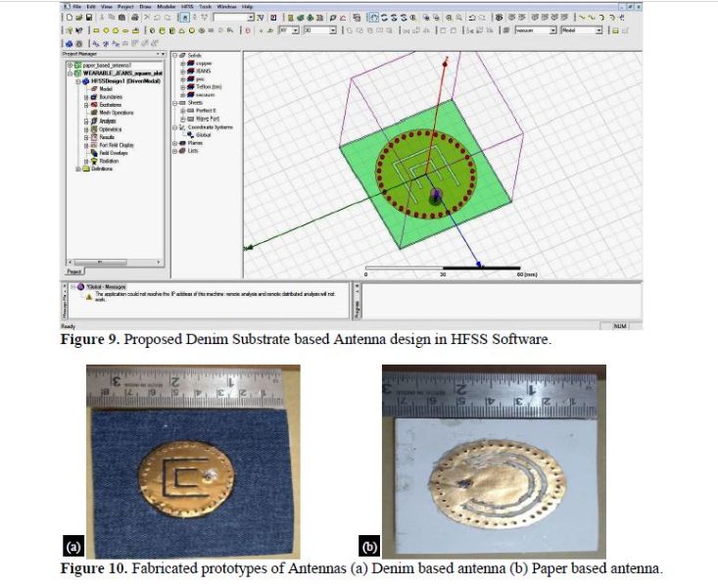The width and height of the screenshot is (718, 588).
Task: Select the Draw box solid tool
Action: [152, 30]
